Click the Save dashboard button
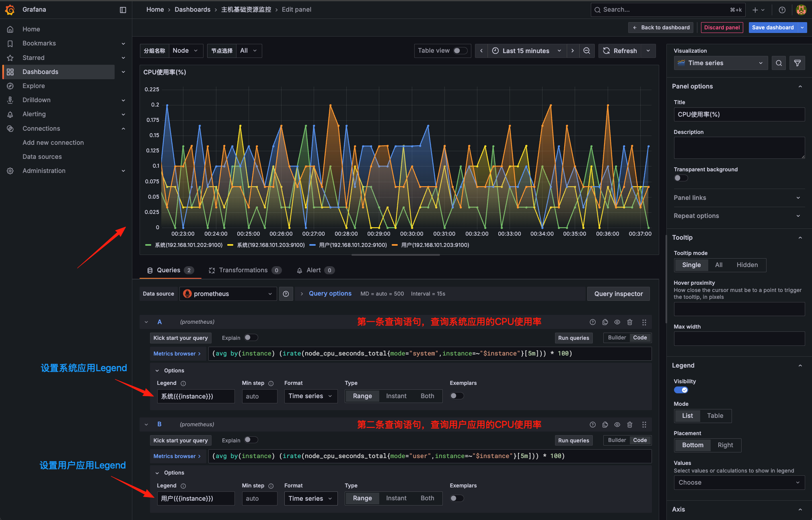This screenshot has width=812, height=520. pyautogui.click(x=773, y=27)
